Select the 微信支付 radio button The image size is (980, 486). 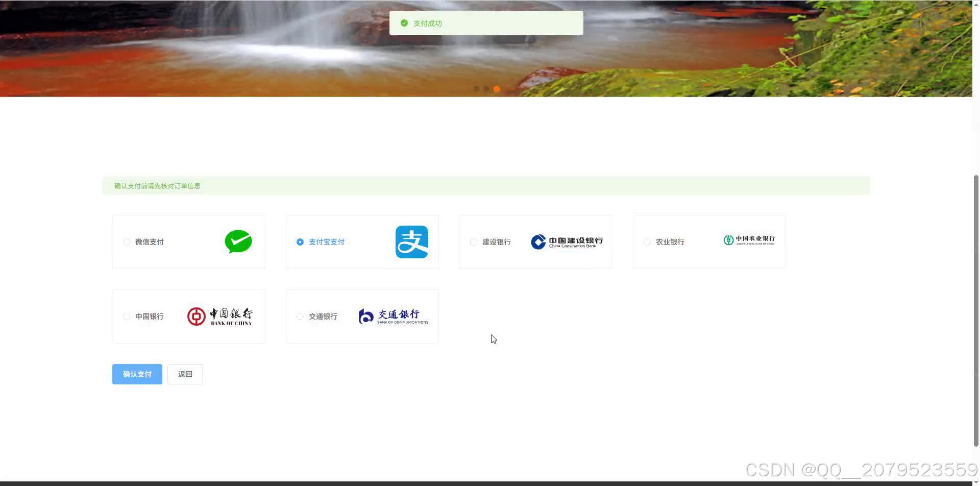126,241
